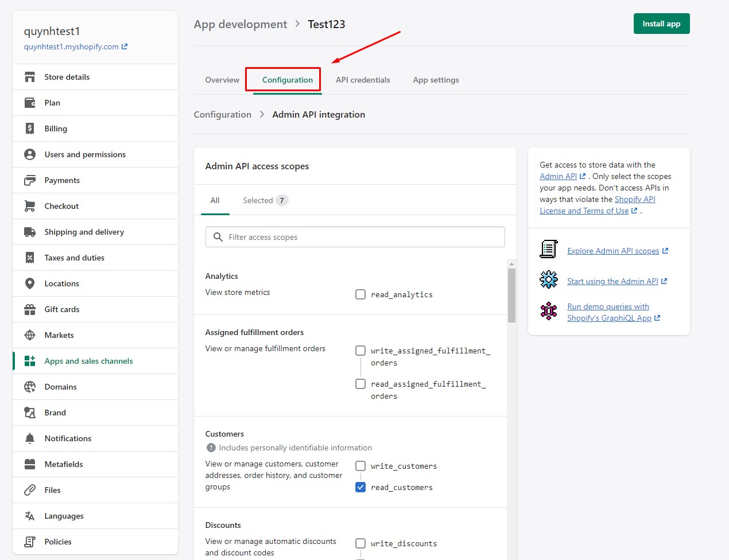The width and height of the screenshot is (729, 560).
Task: Click the Filter access scopes input
Action: 355,237
